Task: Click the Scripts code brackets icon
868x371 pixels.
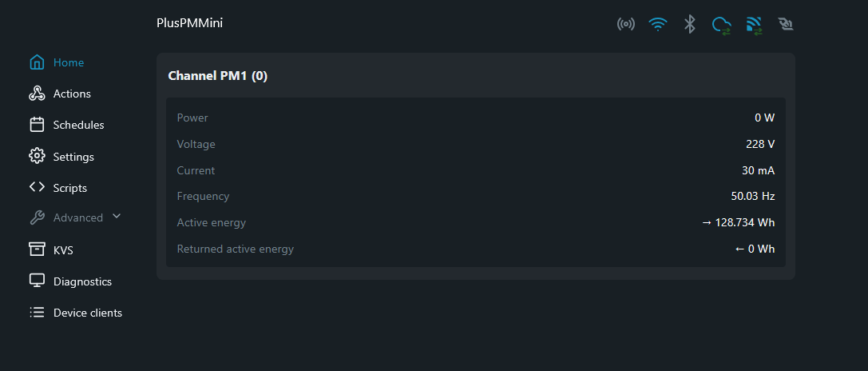Action: pyautogui.click(x=37, y=187)
